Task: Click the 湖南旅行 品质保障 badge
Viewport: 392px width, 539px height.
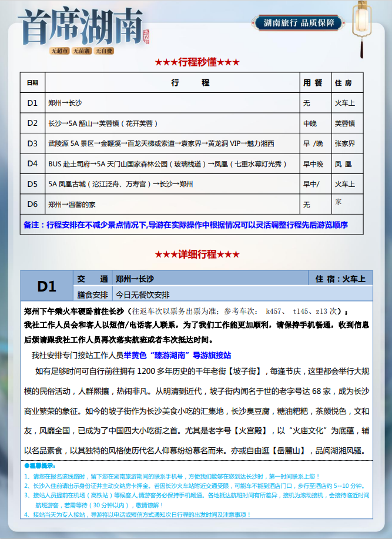Action: [x=299, y=23]
